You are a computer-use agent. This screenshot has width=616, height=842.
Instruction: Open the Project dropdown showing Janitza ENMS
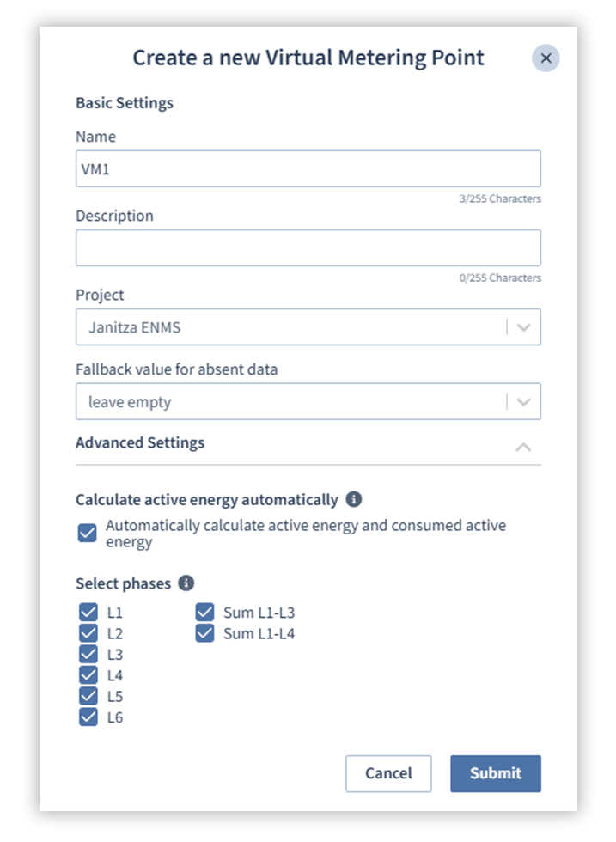pos(523,327)
